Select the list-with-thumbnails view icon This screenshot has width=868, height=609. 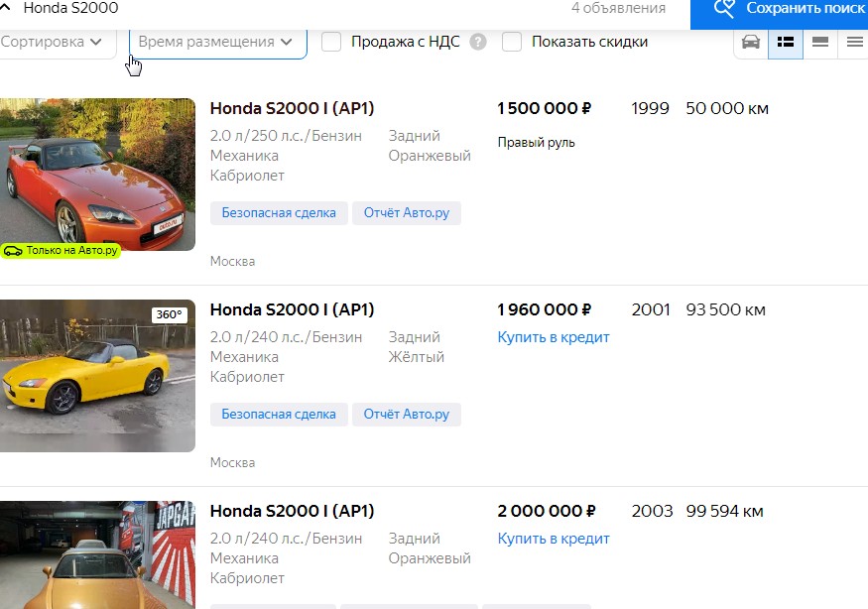(x=785, y=42)
